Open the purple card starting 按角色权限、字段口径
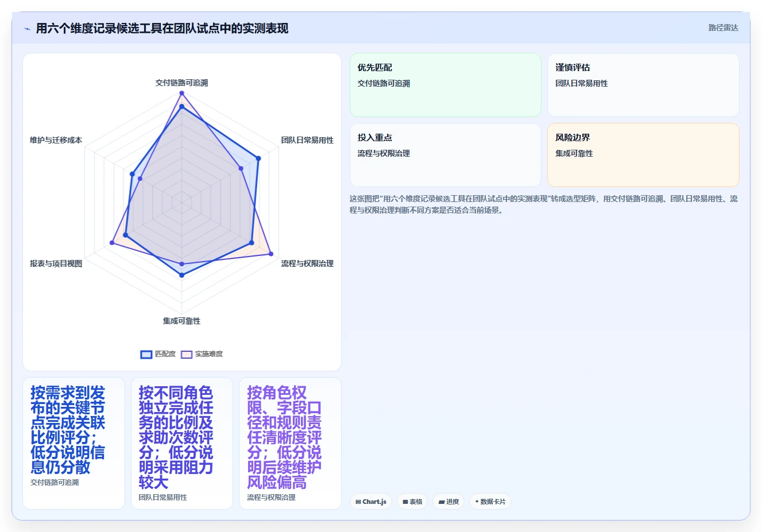 point(290,443)
